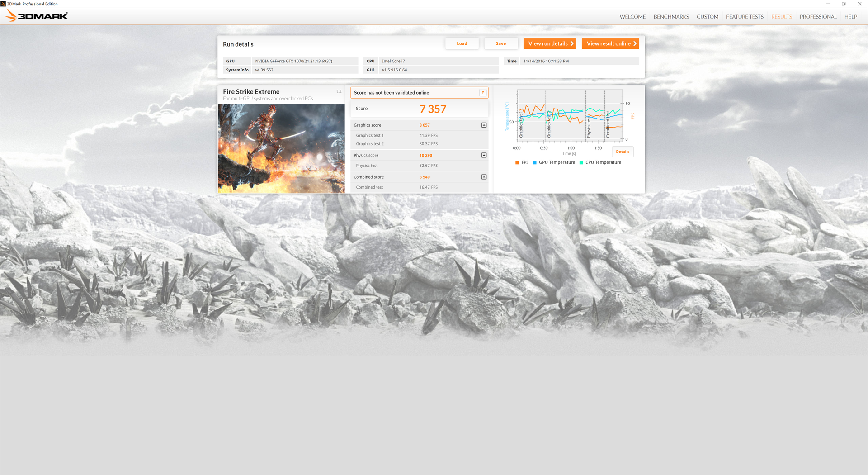This screenshot has height=475, width=868.
Task: Click the Combined score value 3 540
Action: [x=425, y=177]
